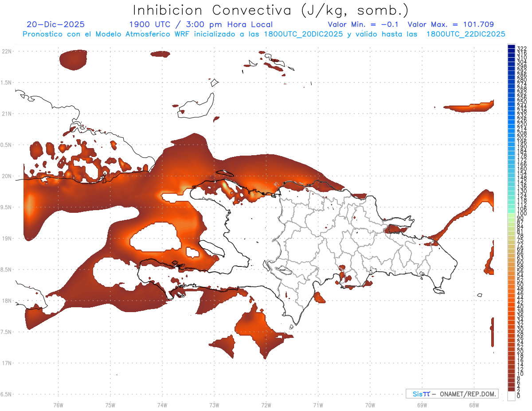Click the white zero-value swatch at the colorbar bottom
This screenshot has width=532, height=411.
[x=511, y=395]
